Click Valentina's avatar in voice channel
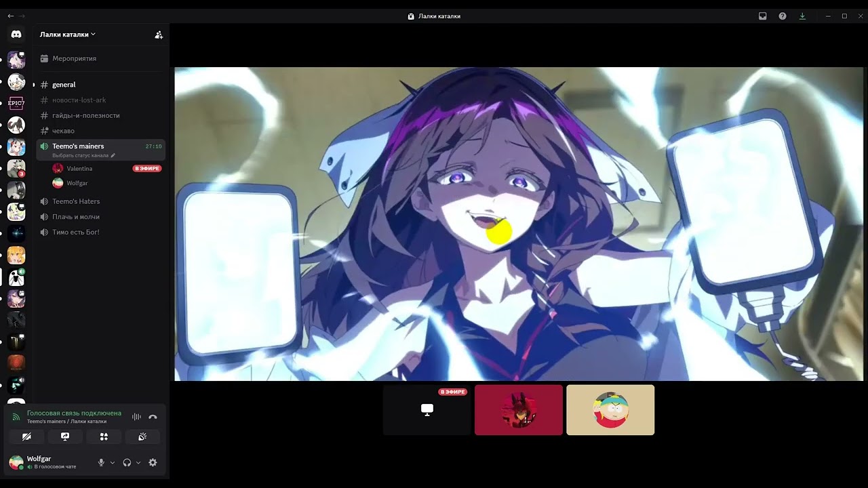Screen dimensions: 868x488 [x=58, y=168]
